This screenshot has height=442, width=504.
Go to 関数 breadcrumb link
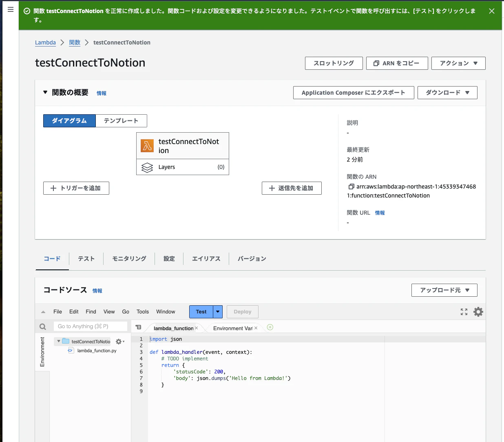tap(75, 42)
